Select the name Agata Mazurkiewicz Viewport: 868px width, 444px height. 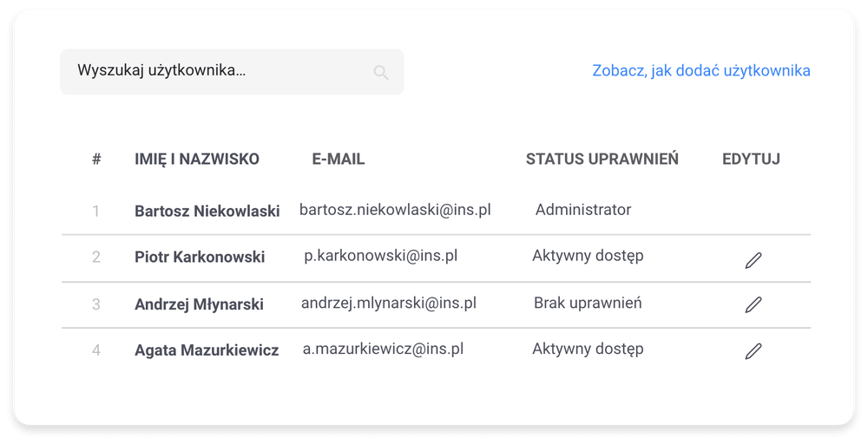click(x=207, y=350)
